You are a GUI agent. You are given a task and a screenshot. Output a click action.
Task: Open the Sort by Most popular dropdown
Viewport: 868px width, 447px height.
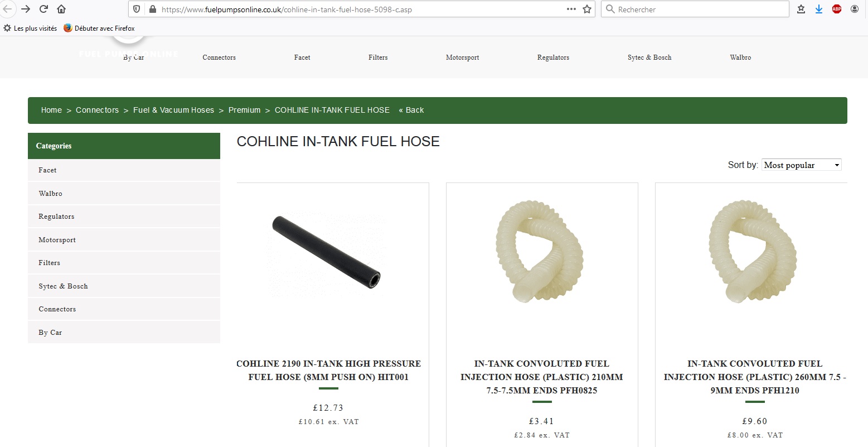point(801,165)
